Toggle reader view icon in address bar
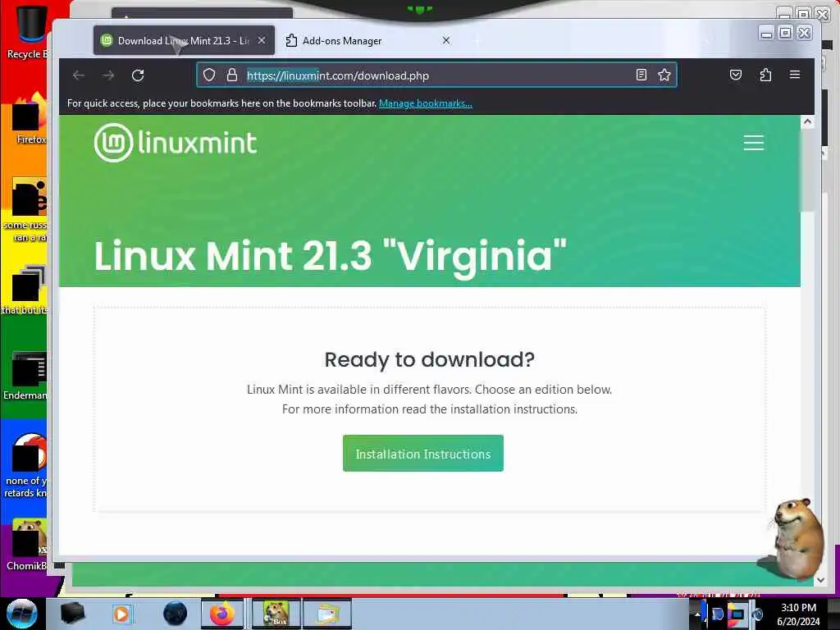 (641, 75)
